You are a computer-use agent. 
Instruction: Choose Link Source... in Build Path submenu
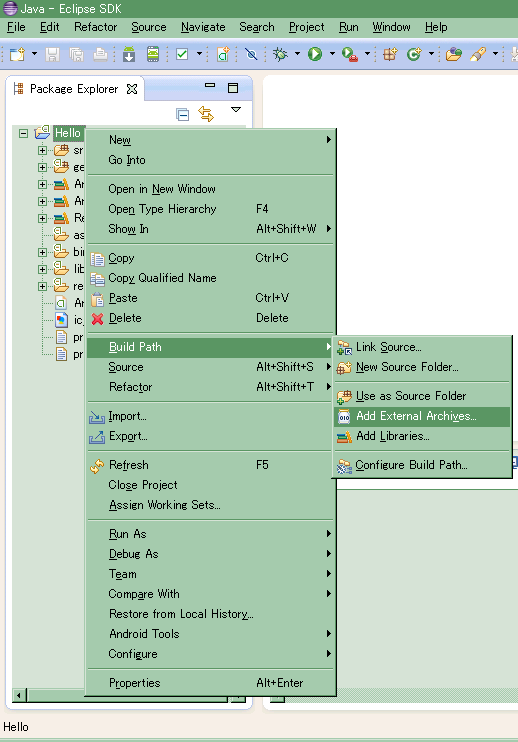(422, 347)
